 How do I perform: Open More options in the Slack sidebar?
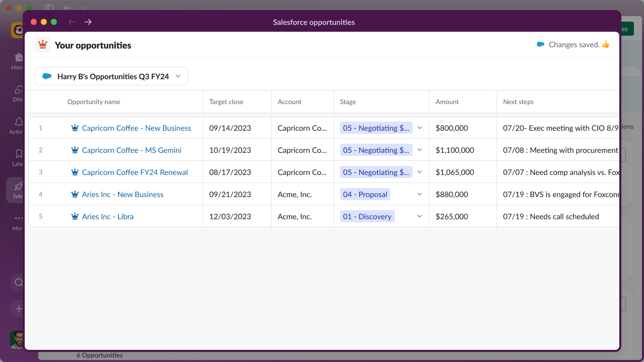[x=18, y=222]
